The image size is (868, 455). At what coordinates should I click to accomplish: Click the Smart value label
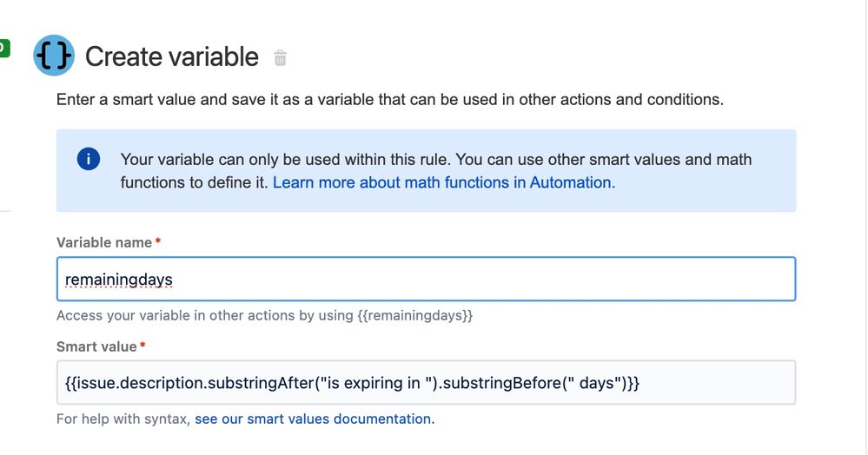coord(96,346)
